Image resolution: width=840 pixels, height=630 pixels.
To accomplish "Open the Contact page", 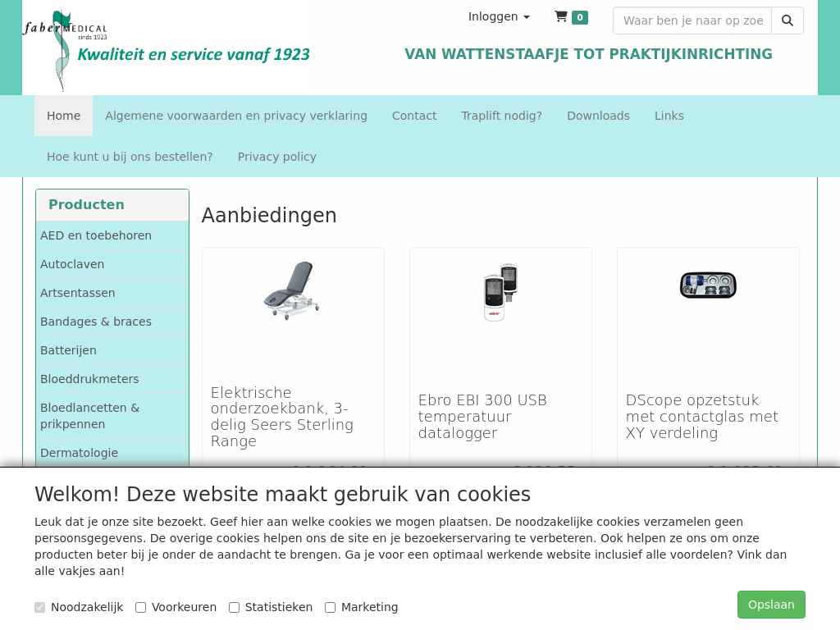I will [x=414, y=116].
